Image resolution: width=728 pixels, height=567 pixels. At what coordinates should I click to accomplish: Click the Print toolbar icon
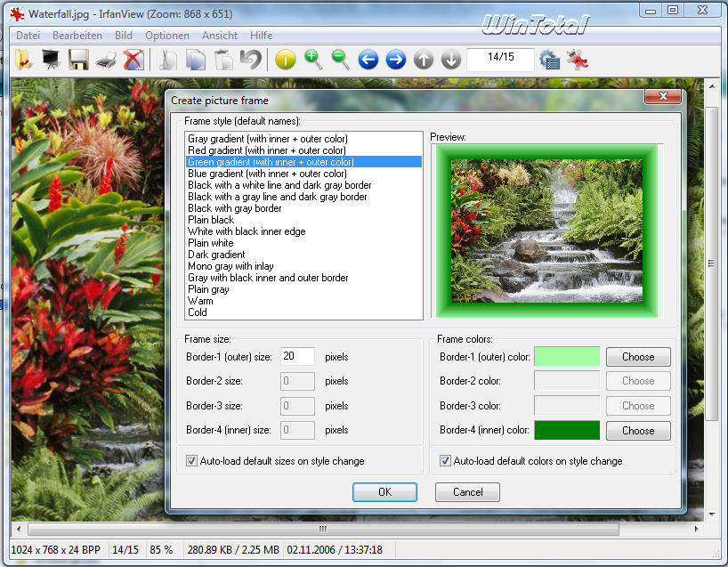[x=106, y=60]
